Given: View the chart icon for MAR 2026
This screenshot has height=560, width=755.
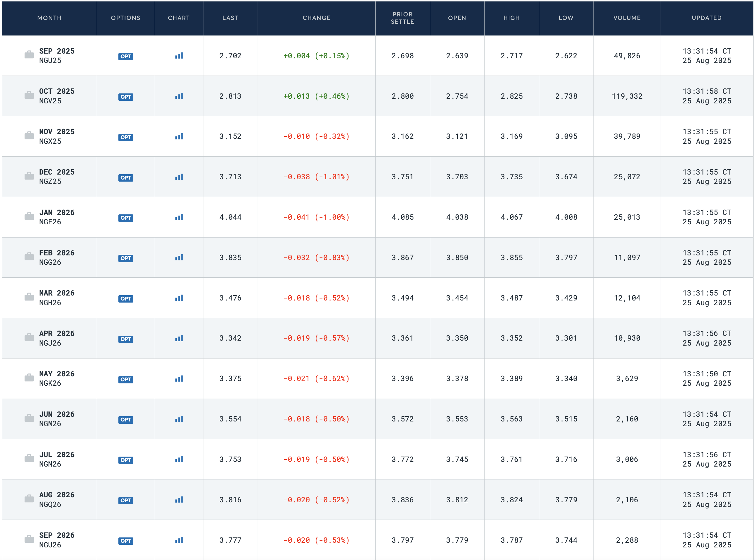Looking at the screenshot, I should [179, 298].
